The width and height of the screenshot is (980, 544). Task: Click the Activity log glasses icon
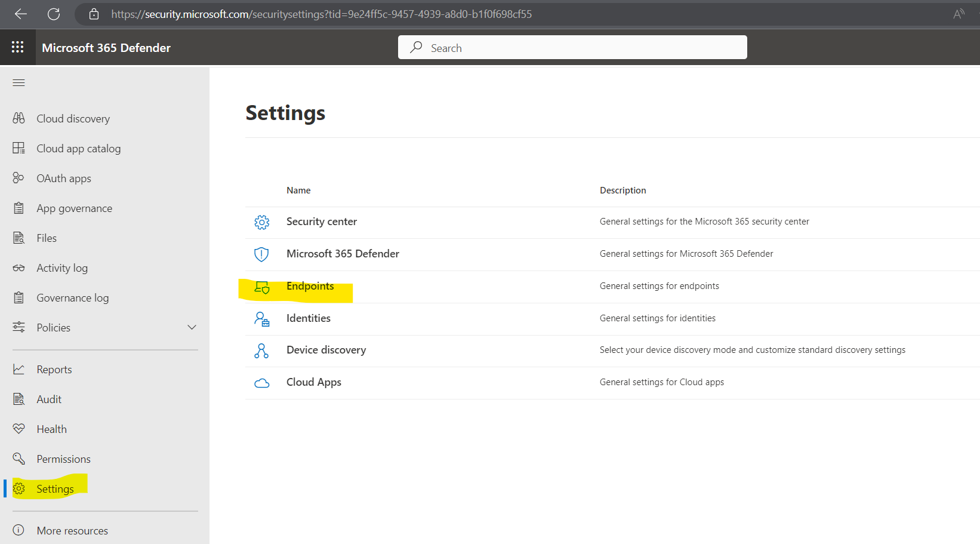19,268
